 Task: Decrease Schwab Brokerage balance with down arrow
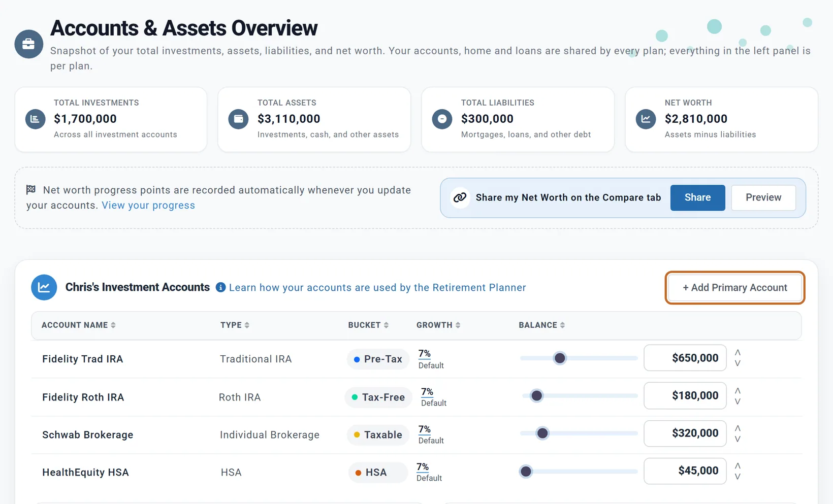[738, 439]
